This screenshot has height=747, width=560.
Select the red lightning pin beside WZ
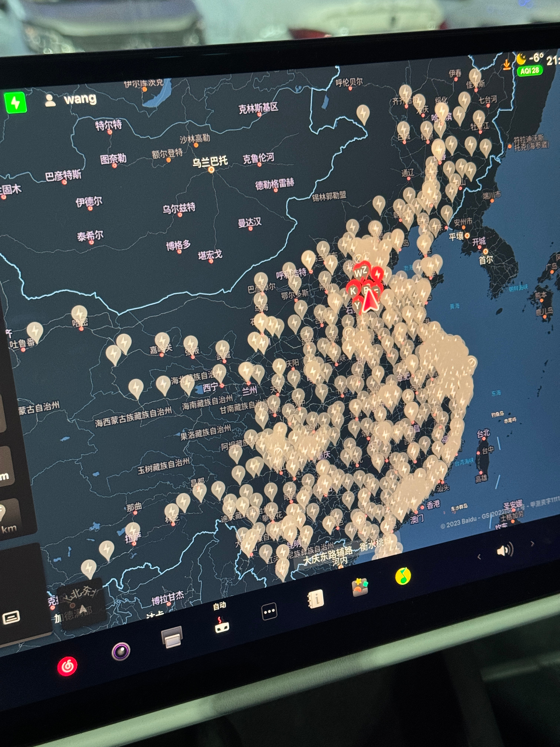(x=377, y=273)
